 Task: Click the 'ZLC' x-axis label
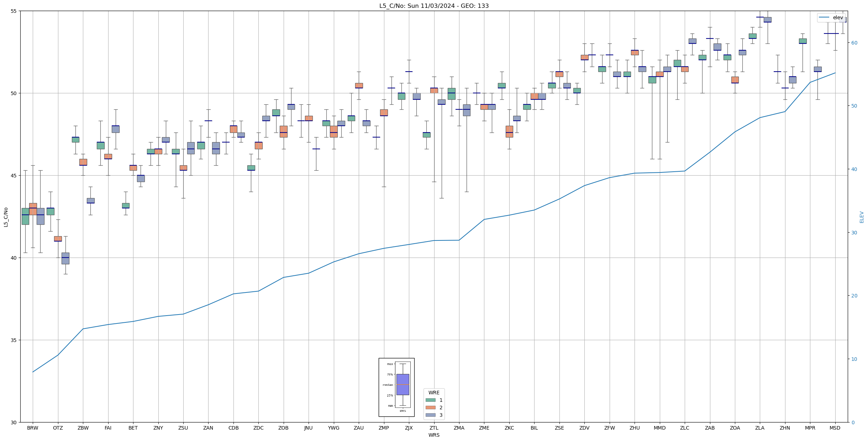coord(685,428)
